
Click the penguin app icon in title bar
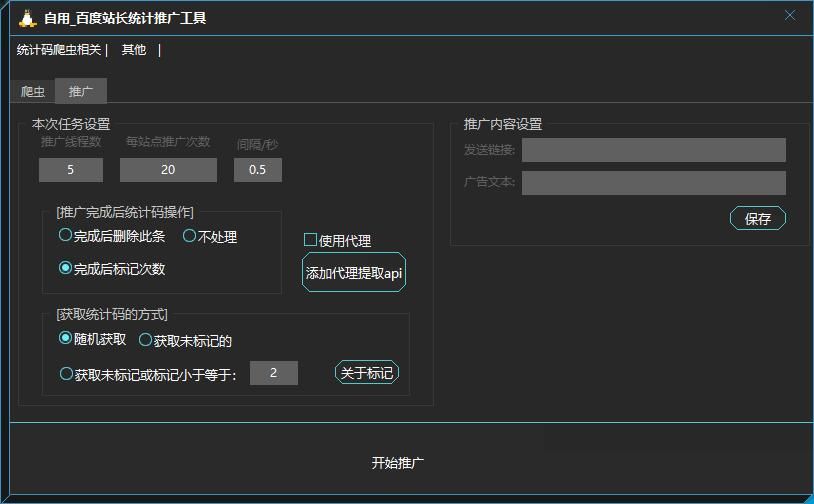27,18
